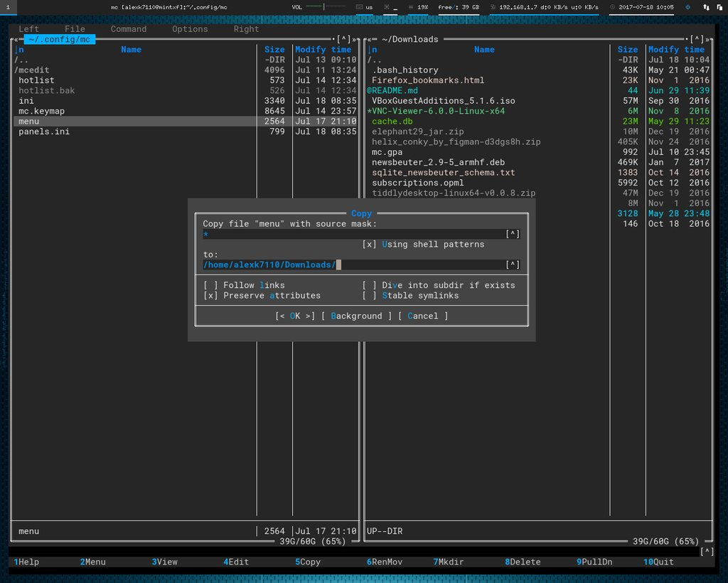Click the Cancel button in Copy dialog
Screen dimensions: 728x583
[423, 316]
